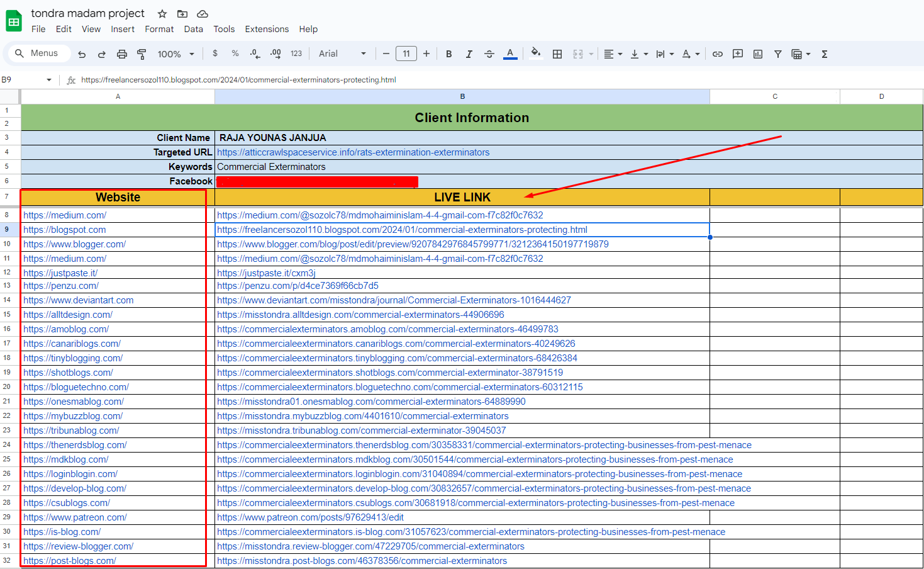Toggle bold formatting
The height and width of the screenshot is (569, 924).
[448, 54]
